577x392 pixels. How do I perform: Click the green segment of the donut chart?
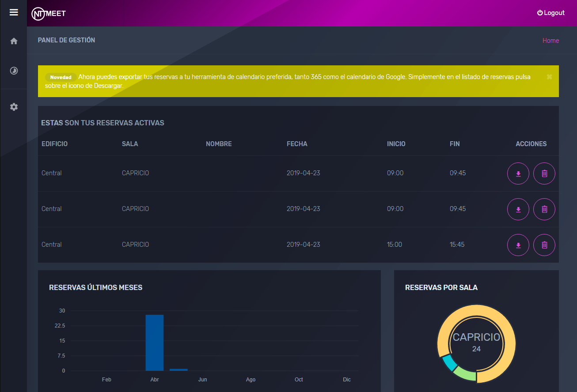click(x=466, y=374)
